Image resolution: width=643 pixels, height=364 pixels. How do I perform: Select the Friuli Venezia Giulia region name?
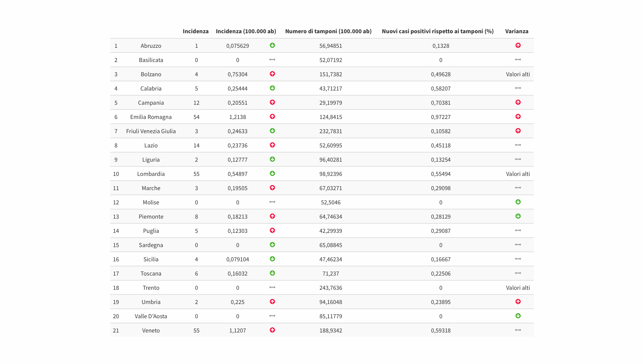coord(151,131)
